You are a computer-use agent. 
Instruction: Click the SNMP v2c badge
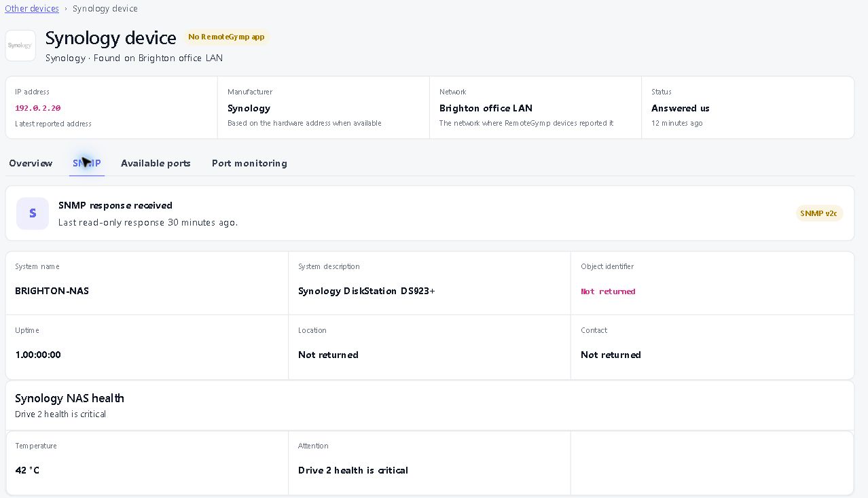(820, 213)
